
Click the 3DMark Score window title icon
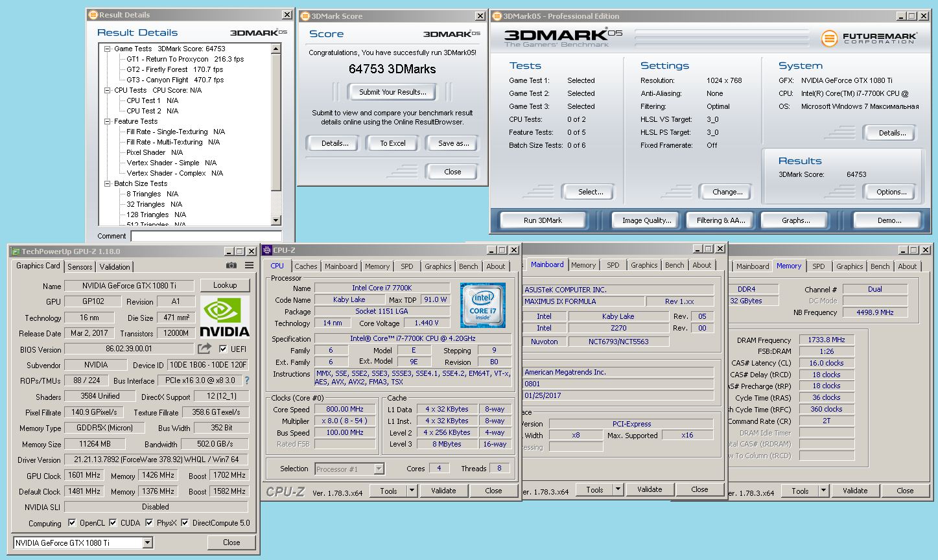[305, 16]
